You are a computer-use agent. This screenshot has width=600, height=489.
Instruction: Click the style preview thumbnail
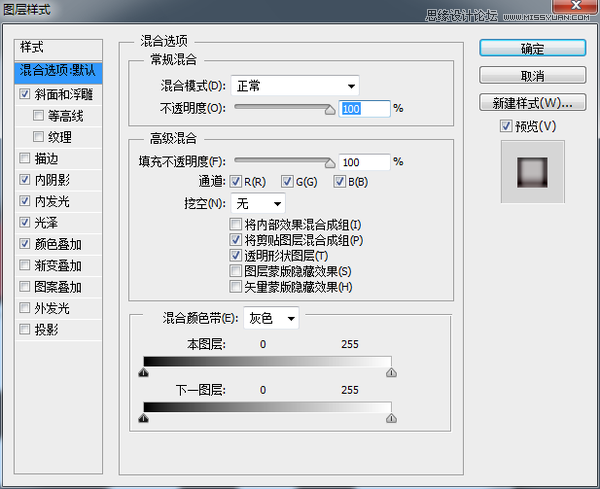[x=533, y=172]
